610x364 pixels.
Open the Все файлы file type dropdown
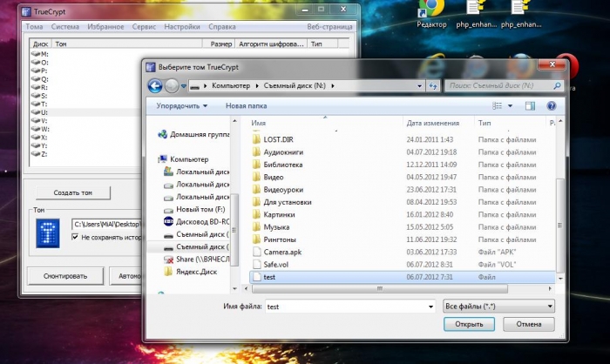click(x=498, y=307)
